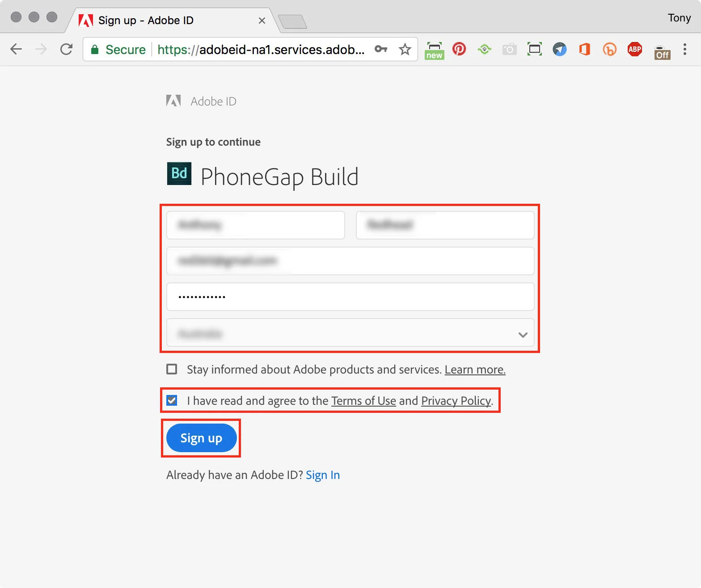Click the 'Off' labeled extension icon
The width and height of the screenshot is (701, 588).
pos(662,52)
